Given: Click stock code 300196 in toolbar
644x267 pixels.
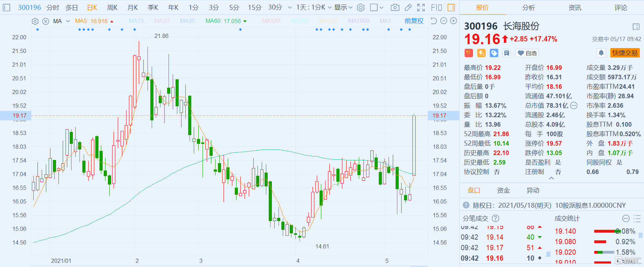Looking at the screenshot, I should [x=29, y=7].
